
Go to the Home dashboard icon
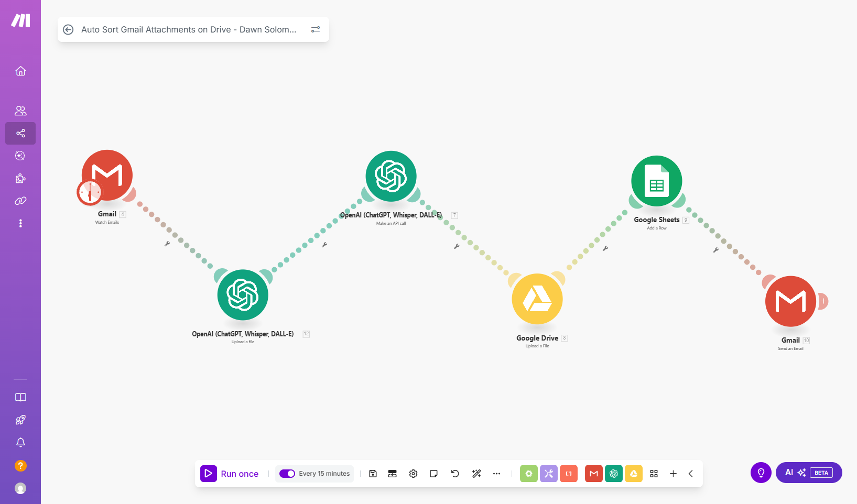(20, 71)
